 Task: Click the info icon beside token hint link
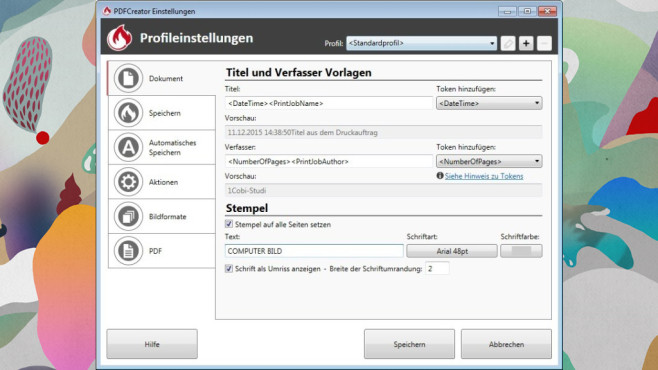coord(439,176)
